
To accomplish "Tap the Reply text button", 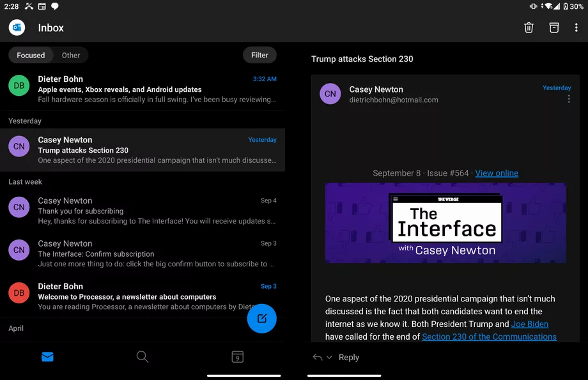I will (x=349, y=358).
